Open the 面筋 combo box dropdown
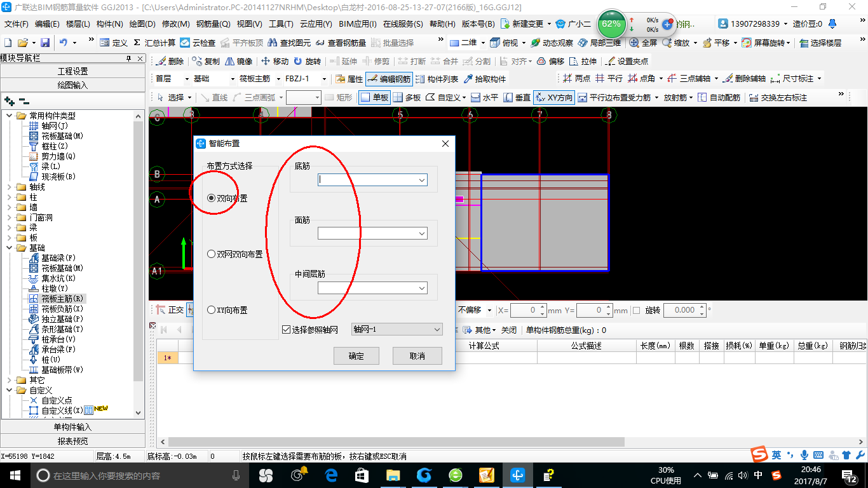The image size is (868, 488). pos(422,234)
